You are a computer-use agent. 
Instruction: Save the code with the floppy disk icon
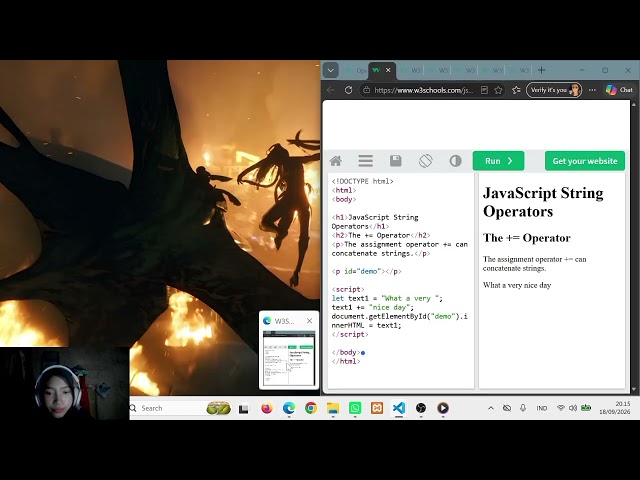(396, 161)
